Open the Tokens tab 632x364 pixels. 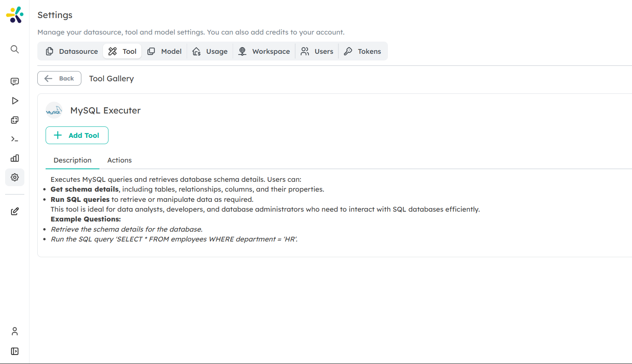tap(363, 51)
